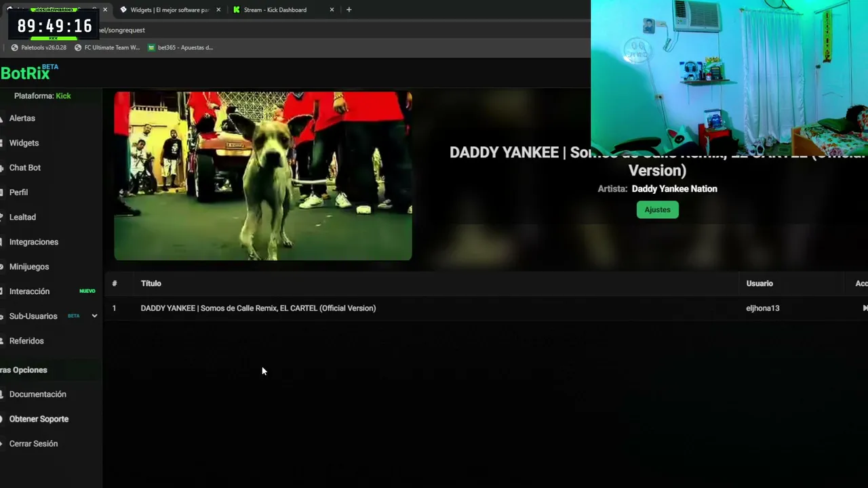The width and height of the screenshot is (868, 488).
Task: Click the artist name Daddy Yankee Nation
Action: (674, 189)
